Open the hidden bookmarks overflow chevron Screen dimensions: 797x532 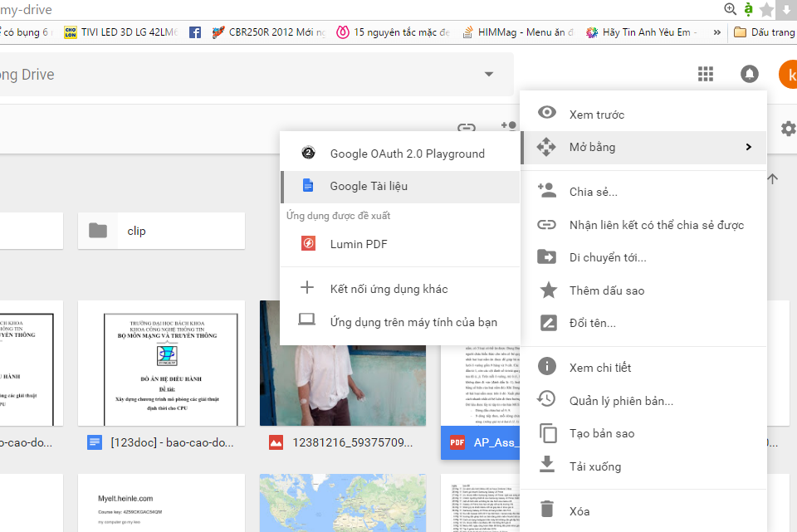pyautogui.click(x=716, y=32)
